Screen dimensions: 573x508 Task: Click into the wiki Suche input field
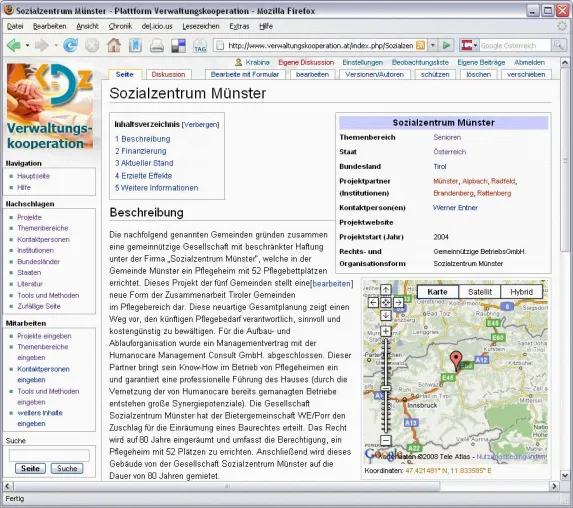tap(49, 455)
